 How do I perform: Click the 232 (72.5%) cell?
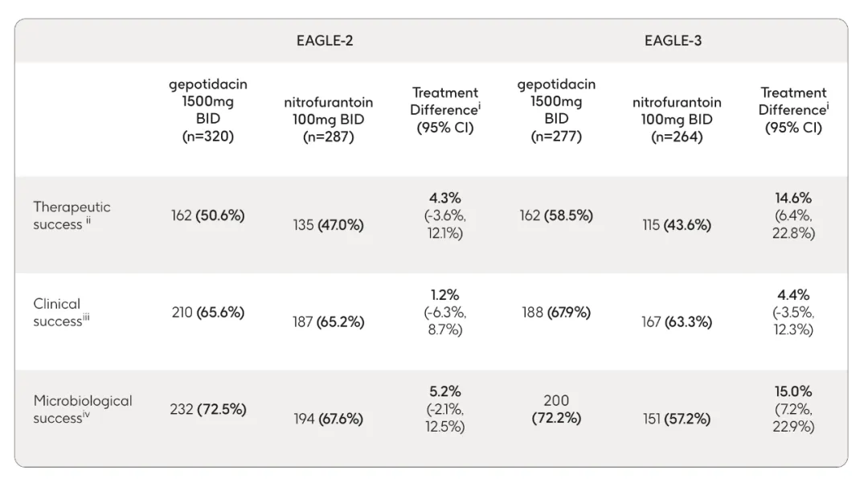(x=207, y=409)
